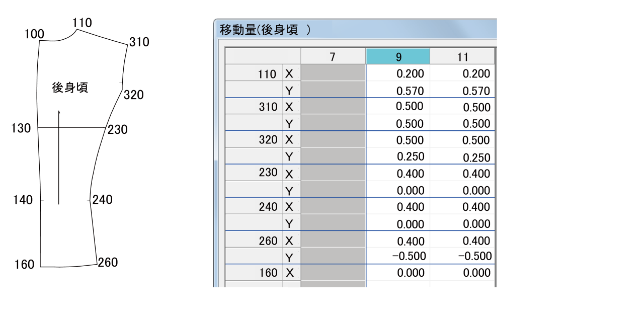Select the size 11 column header
Screen dimensions: 644x320
[463, 56]
